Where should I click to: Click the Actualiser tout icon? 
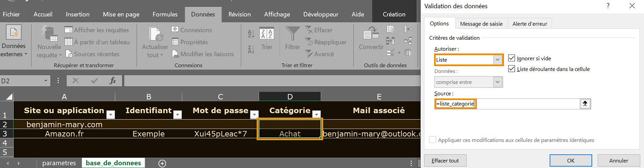point(155,33)
